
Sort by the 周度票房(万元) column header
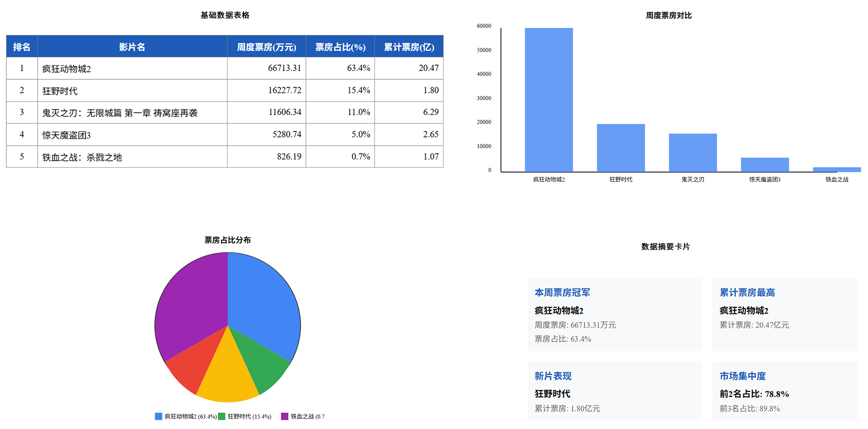coord(266,47)
